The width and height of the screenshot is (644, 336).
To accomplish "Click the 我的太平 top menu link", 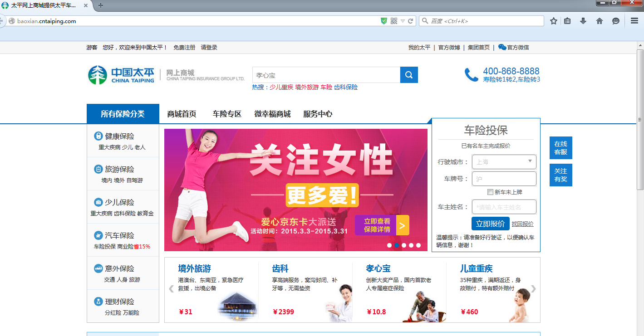I will 419,47.
